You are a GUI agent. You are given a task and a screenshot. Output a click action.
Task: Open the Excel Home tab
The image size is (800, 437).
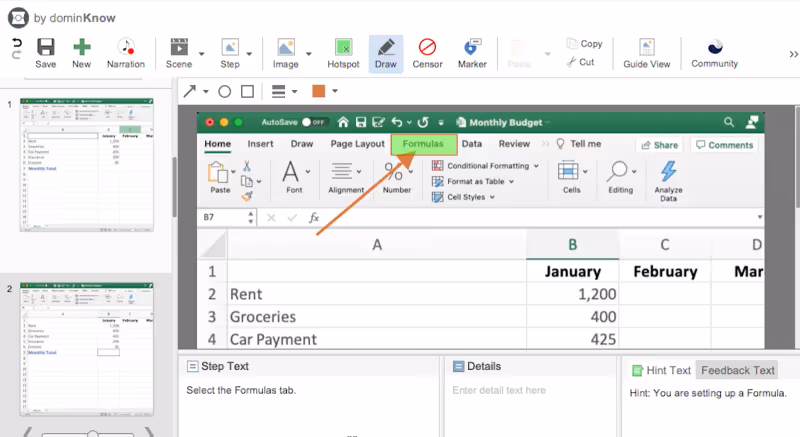click(x=217, y=144)
